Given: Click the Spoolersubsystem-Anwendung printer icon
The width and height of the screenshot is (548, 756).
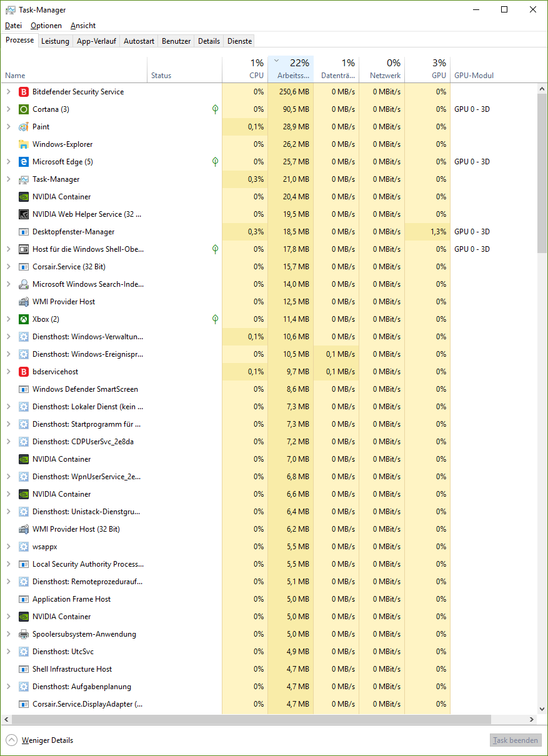Looking at the screenshot, I should [x=24, y=634].
